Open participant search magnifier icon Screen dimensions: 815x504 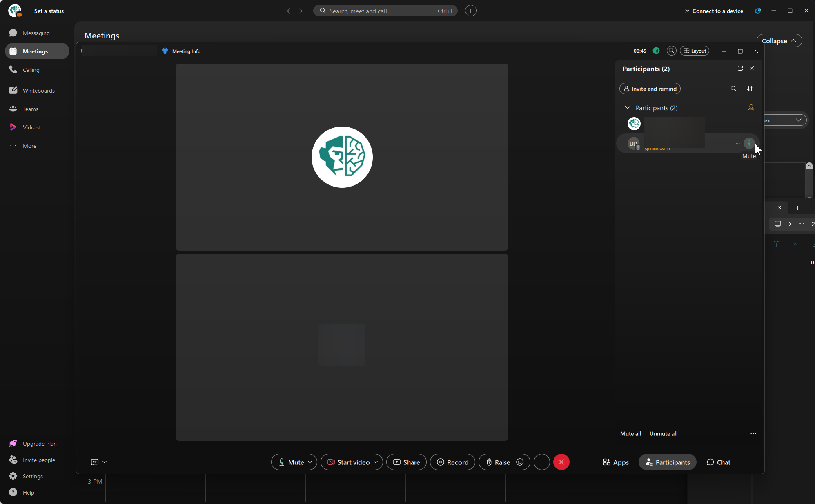coord(734,89)
